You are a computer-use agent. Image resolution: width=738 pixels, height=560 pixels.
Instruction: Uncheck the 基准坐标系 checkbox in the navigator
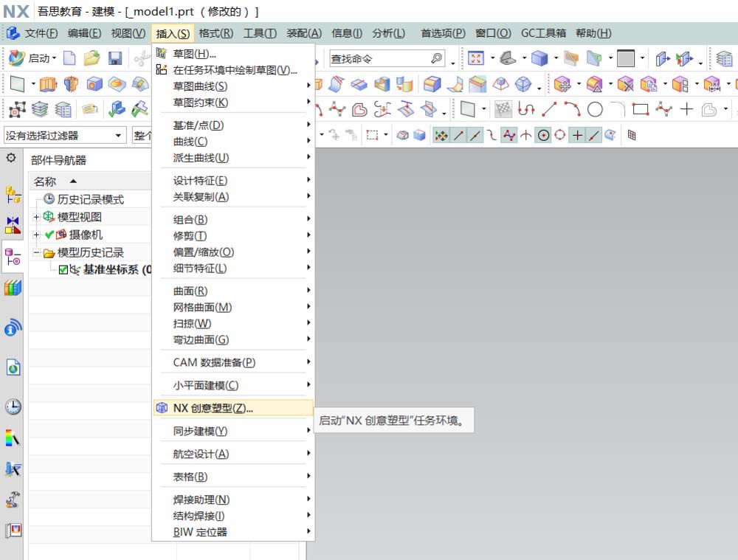pyautogui.click(x=63, y=269)
